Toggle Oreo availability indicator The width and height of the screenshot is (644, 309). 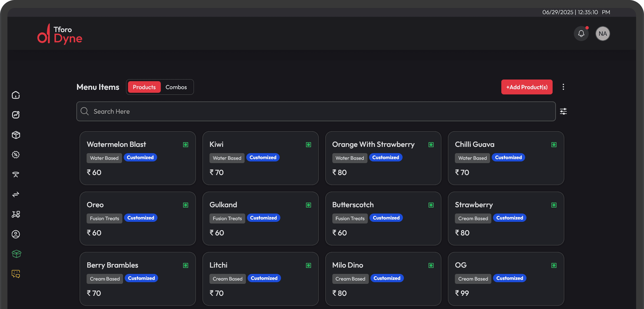pyautogui.click(x=186, y=205)
